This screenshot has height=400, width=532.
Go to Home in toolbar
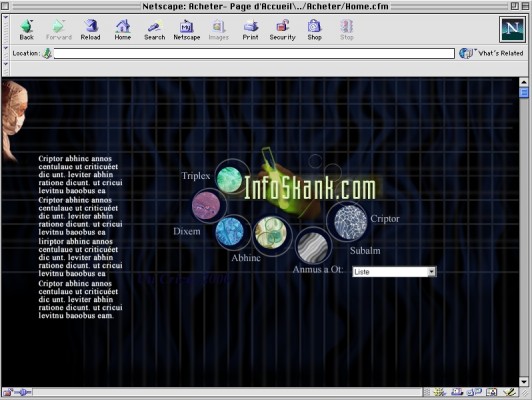(x=122, y=30)
